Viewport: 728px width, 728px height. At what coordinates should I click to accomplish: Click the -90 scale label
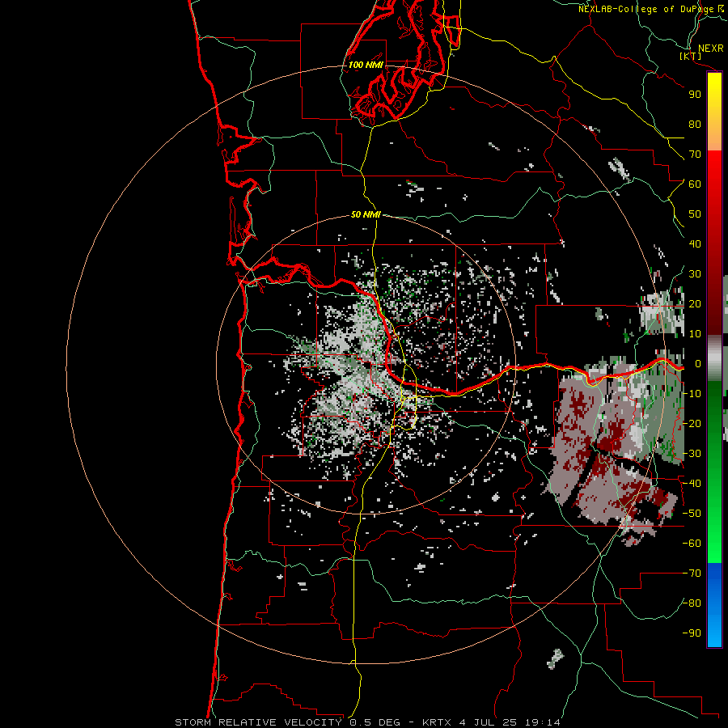coord(692,633)
